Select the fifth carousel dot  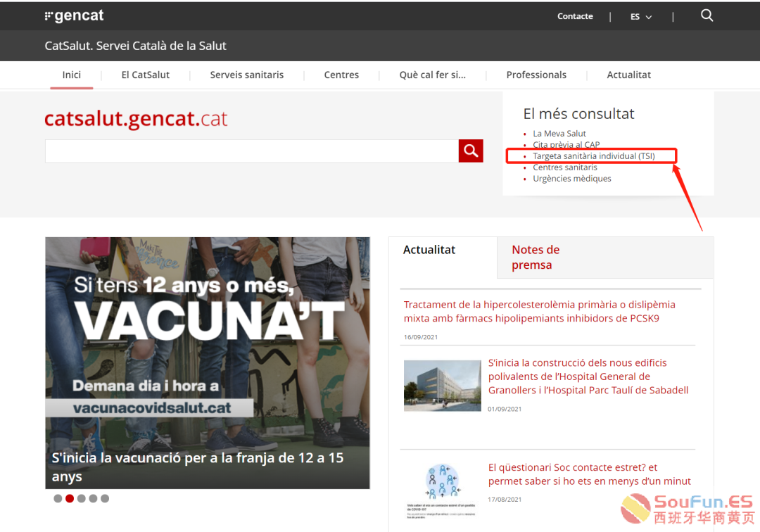pyautogui.click(x=105, y=498)
